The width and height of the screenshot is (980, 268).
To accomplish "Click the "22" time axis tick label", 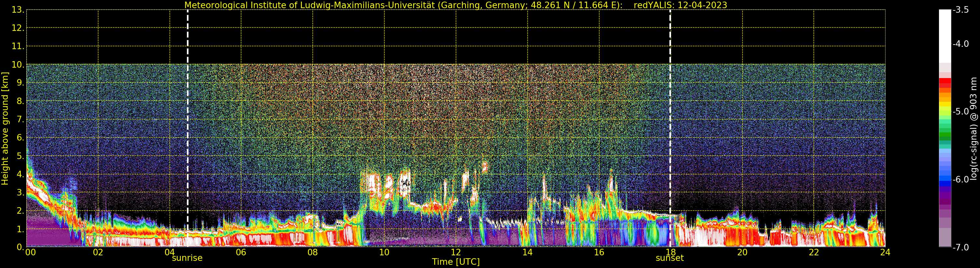I will point(814,252).
